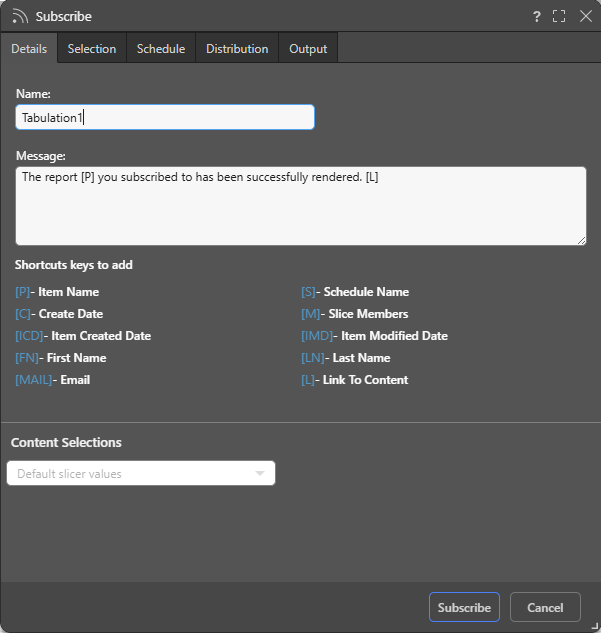Viewport: 601px width, 633px height.
Task: Open the Default slicer values dropdown
Action: coord(141,474)
